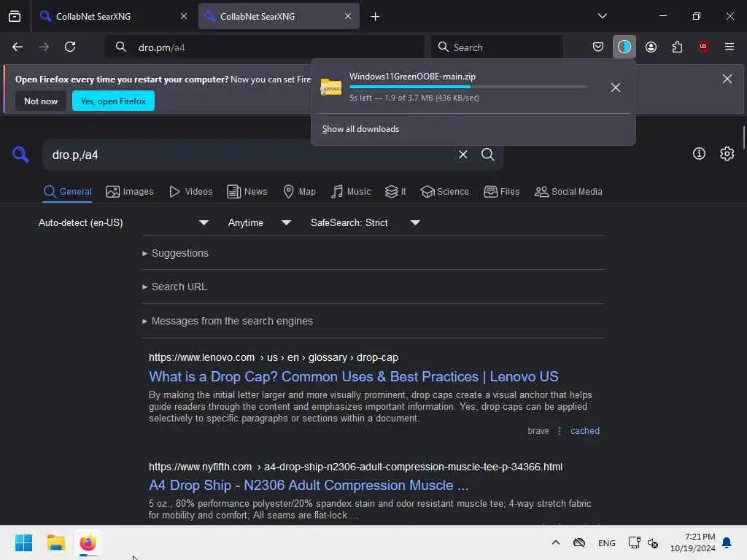Open the Anytime time range dropdown
747x560 pixels.
click(x=259, y=223)
